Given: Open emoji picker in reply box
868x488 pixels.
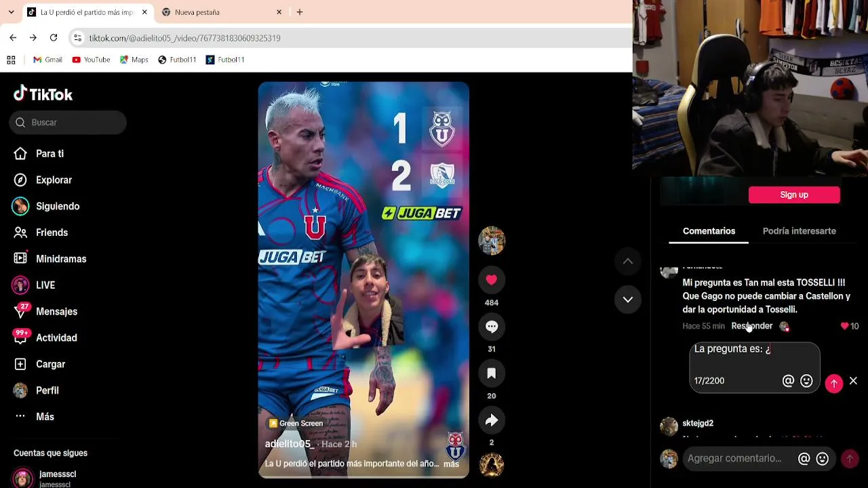Looking at the screenshot, I should [x=806, y=381].
